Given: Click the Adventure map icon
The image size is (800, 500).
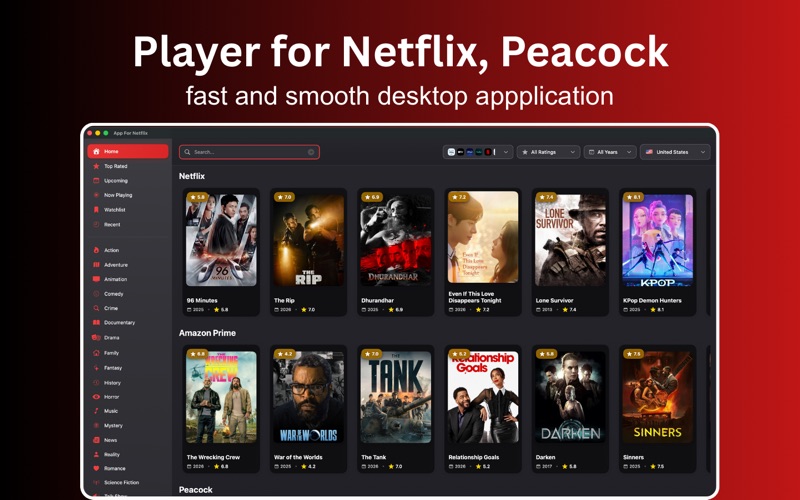Looking at the screenshot, I should coord(96,265).
